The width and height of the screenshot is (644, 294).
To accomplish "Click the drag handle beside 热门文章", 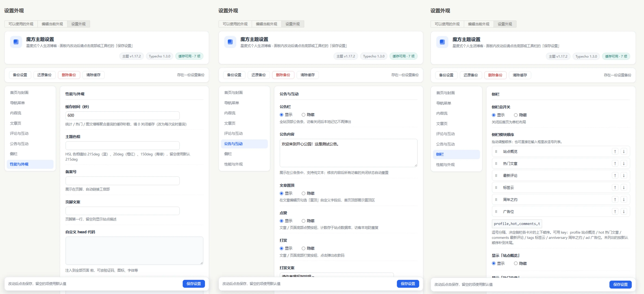I will pos(496,163).
